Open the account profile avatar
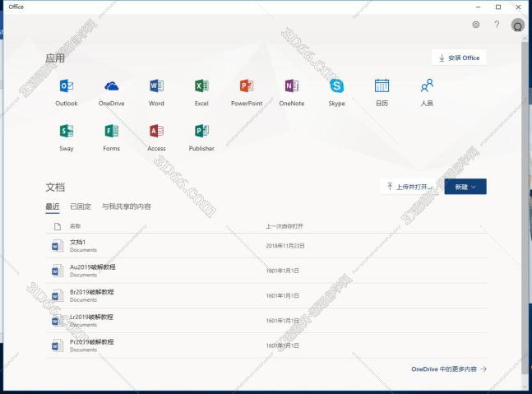Screen dimensions: 532x394 [x=517, y=25]
